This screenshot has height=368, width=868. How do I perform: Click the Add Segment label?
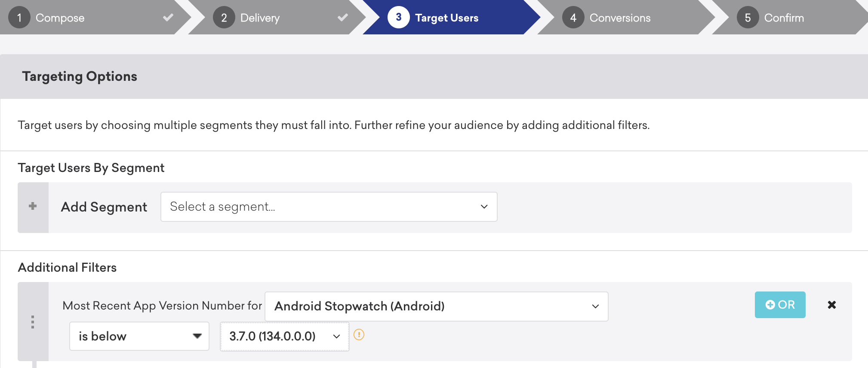tap(104, 207)
